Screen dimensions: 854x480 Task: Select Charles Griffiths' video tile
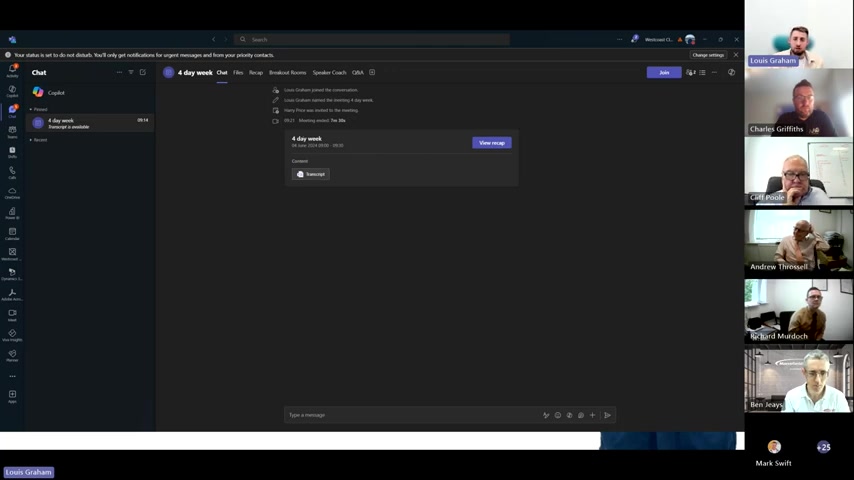coord(799,102)
